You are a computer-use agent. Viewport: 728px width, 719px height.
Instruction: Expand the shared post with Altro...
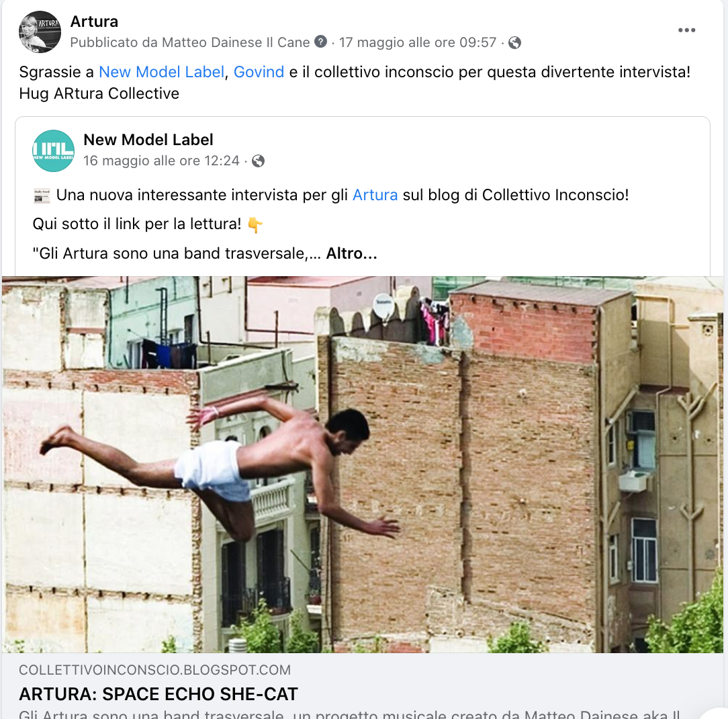coord(351,253)
